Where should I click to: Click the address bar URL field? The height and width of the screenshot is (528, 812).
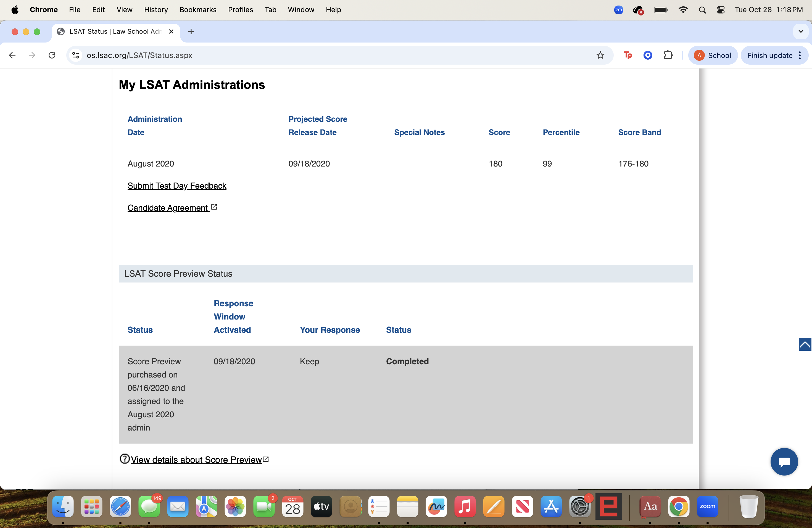pos(307,55)
